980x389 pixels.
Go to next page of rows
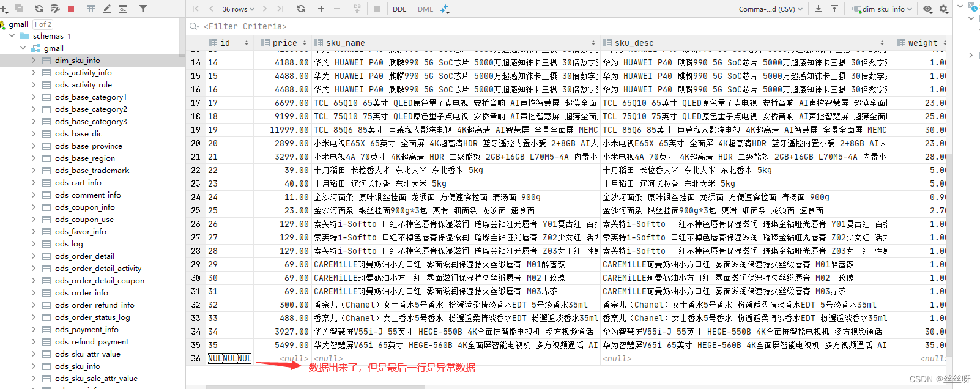point(264,9)
